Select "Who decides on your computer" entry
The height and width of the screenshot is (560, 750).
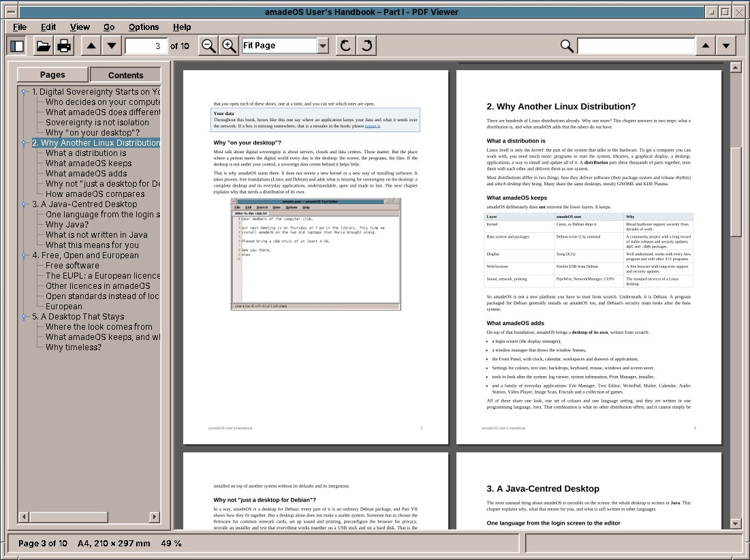[x=103, y=102]
